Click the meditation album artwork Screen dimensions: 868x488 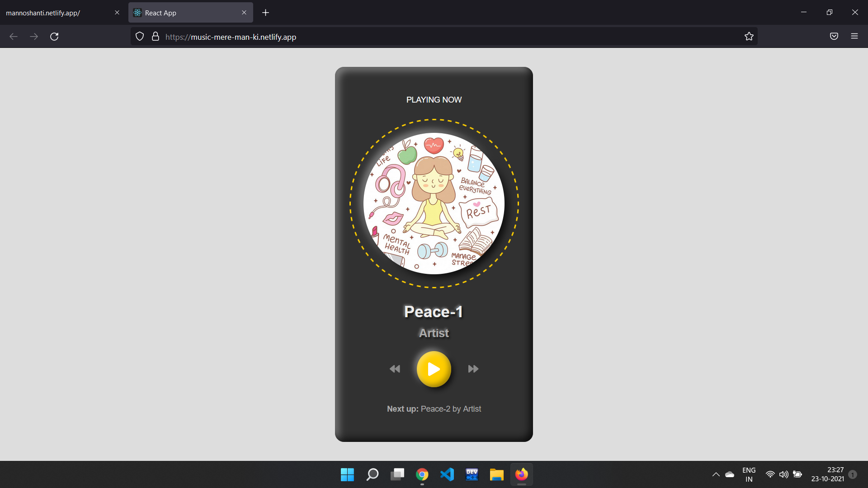point(434,203)
